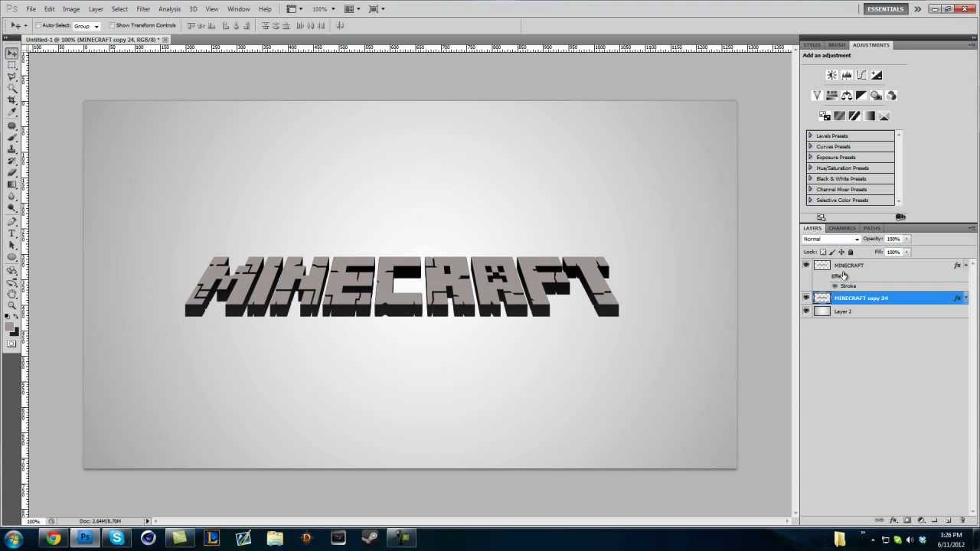Open Auto-Select Group dropdown

coord(86,26)
